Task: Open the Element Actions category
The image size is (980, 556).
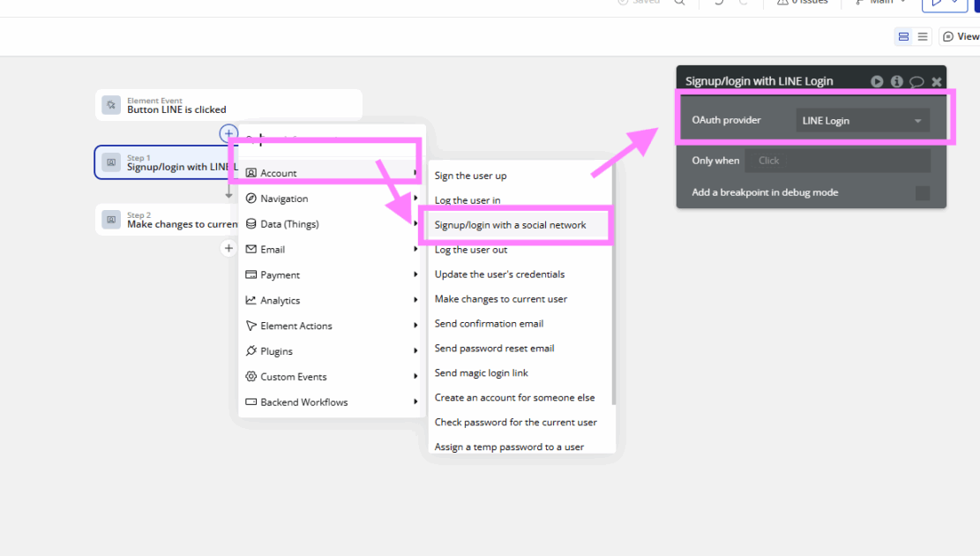Action: click(x=332, y=326)
